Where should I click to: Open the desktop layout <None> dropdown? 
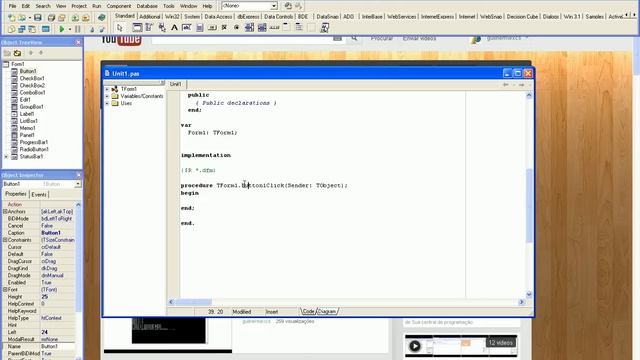click(x=274, y=6)
